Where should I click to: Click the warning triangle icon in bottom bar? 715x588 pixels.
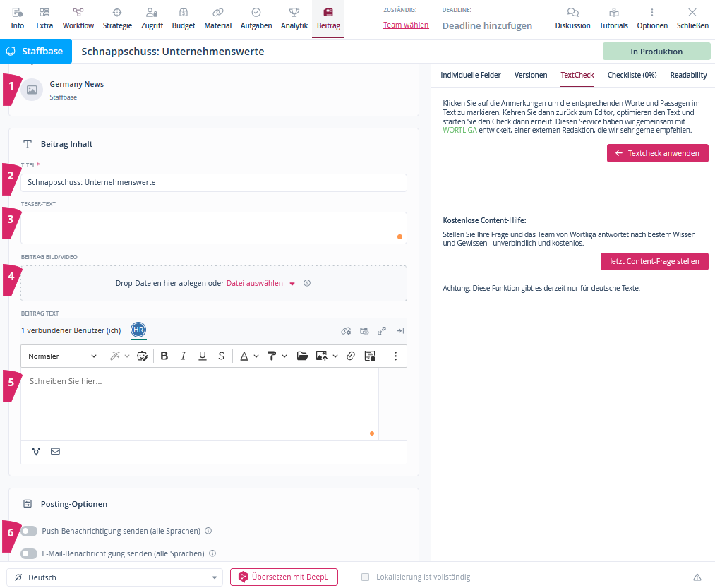pos(697,577)
